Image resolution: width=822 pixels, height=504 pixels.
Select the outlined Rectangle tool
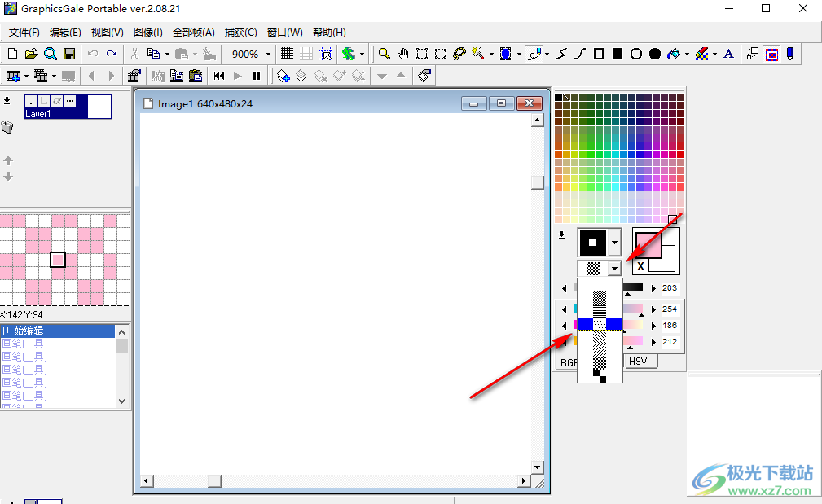tap(599, 54)
